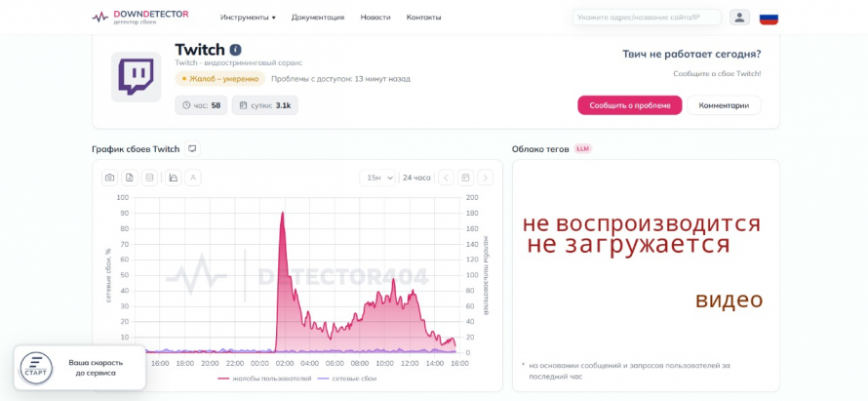This screenshot has height=401, width=868.
Task: Click the Облако тегов heading
Action: pos(540,149)
